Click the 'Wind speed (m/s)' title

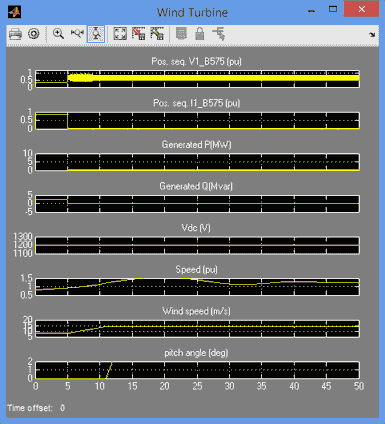[x=196, y=311]
